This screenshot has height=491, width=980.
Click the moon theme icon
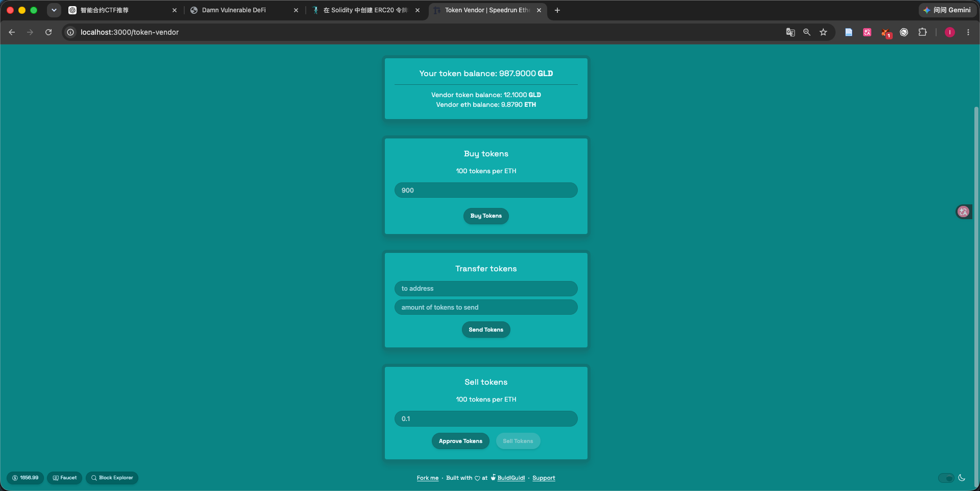(962, 478)
